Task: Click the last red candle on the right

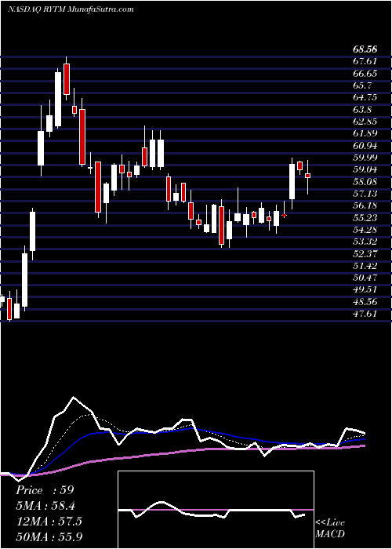Action: 307,176
